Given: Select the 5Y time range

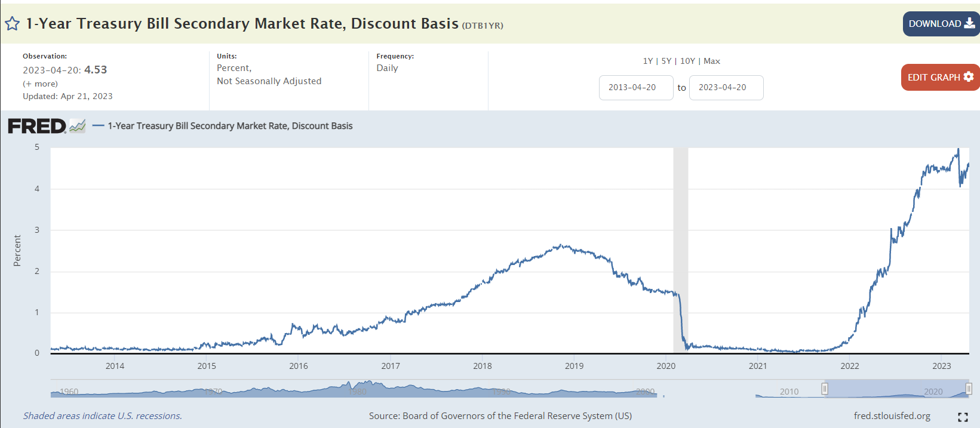Looking at the screenshot, I should click(666, 61).
